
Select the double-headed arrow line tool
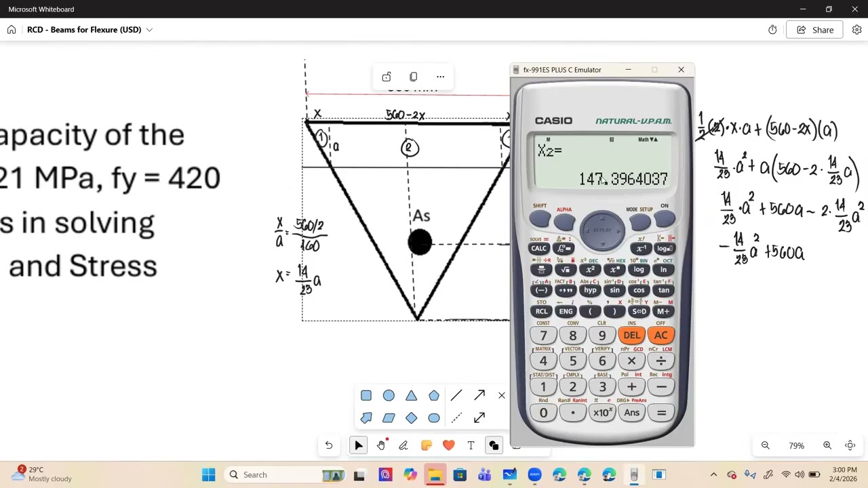click(479, 418)
